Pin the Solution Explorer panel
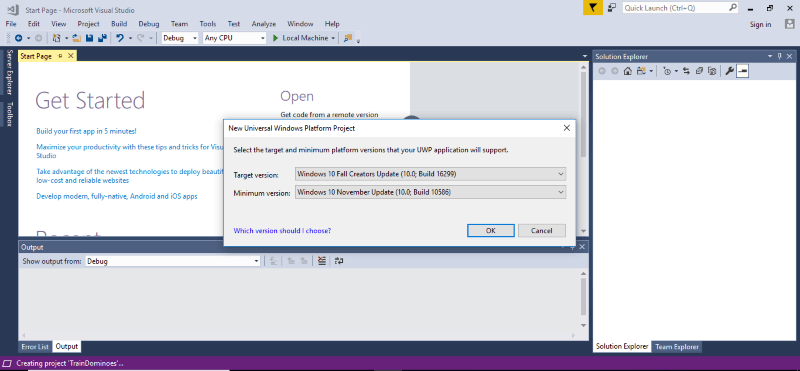Screen dimensions: 800x371 [x=780, y=56]
